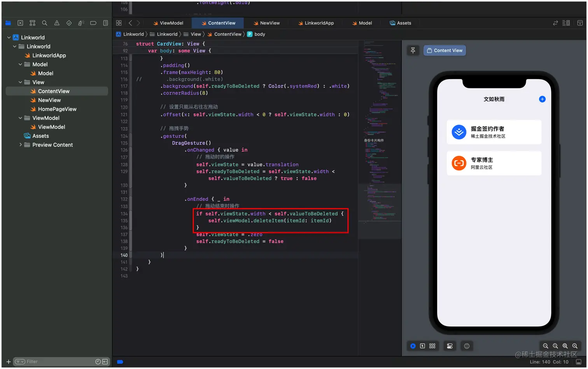Screen dimensions: 588x369
Task: Toggle recent files filter in navigator
Action: pyautogui.click(x=98, y=362)
